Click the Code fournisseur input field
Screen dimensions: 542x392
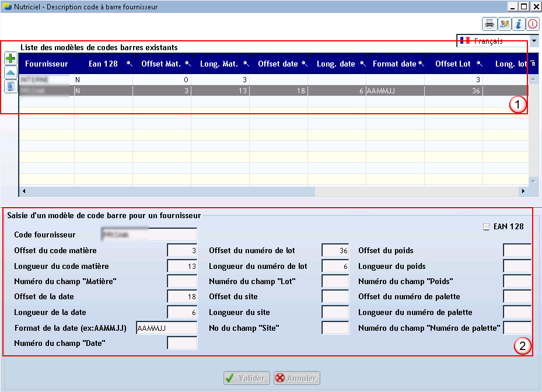(x=149, y=235)
